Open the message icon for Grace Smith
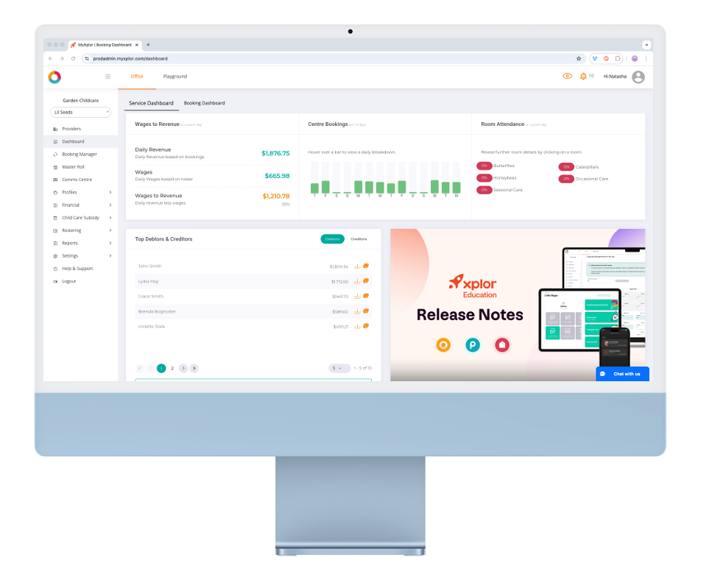 point(366,296)
